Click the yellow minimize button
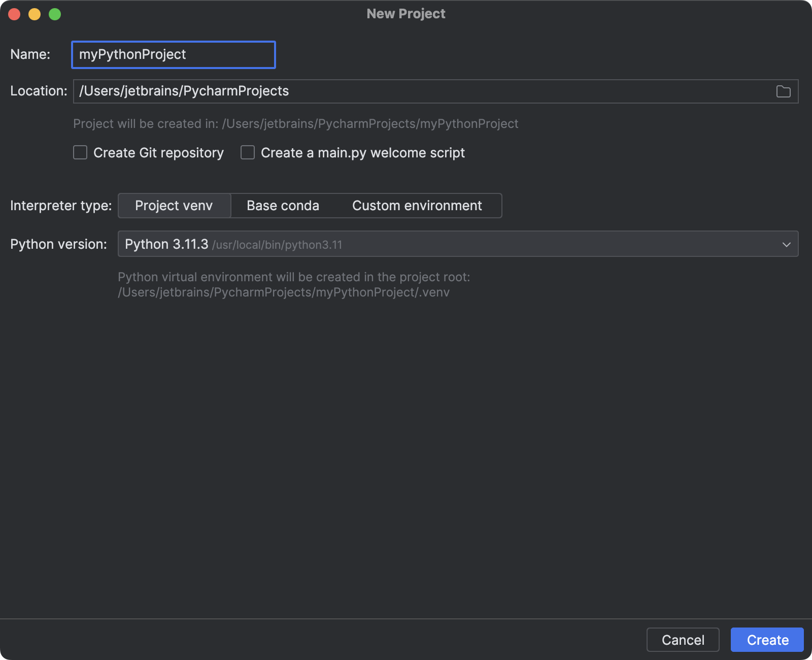Image resolution: width=812 pixels, height=660 pixels. click(x=35, y=14)
